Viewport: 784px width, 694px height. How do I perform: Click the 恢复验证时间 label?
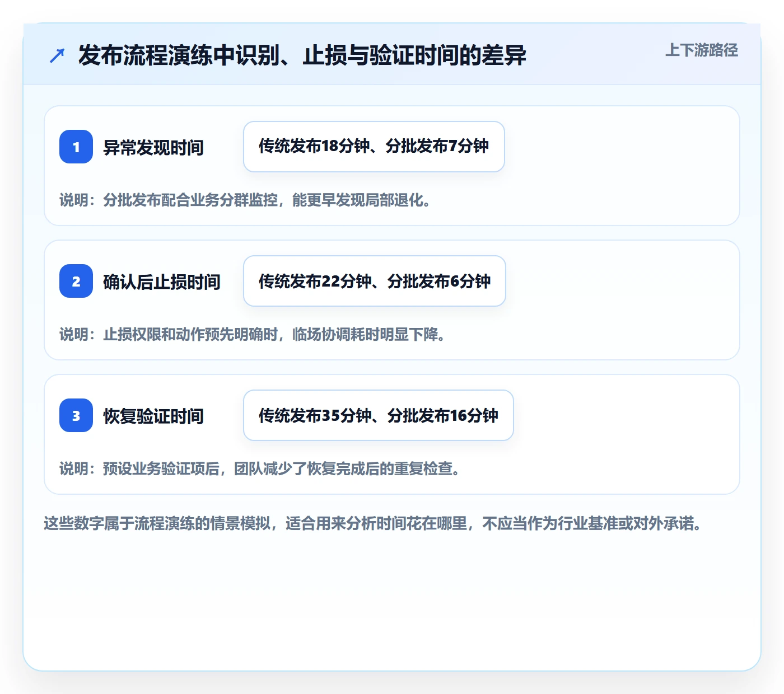(153, 416)
